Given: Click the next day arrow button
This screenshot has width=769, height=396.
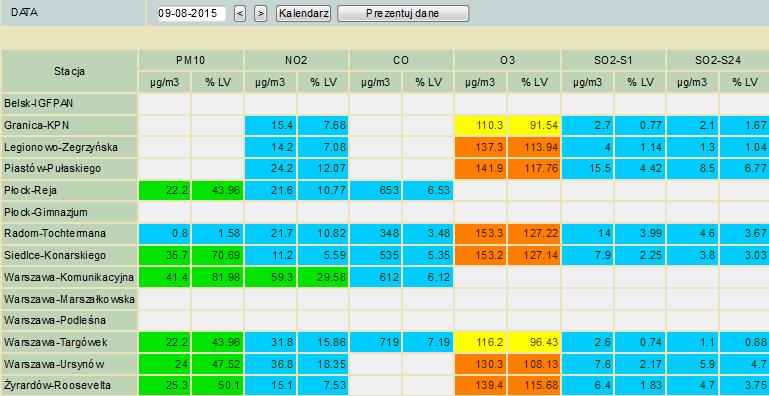Looking at the screenshot, I should 260,14.
